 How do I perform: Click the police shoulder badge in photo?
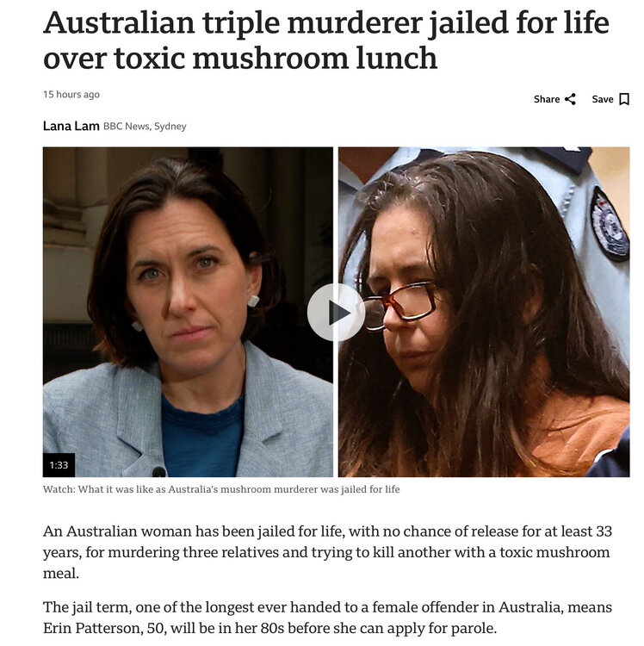609,225
